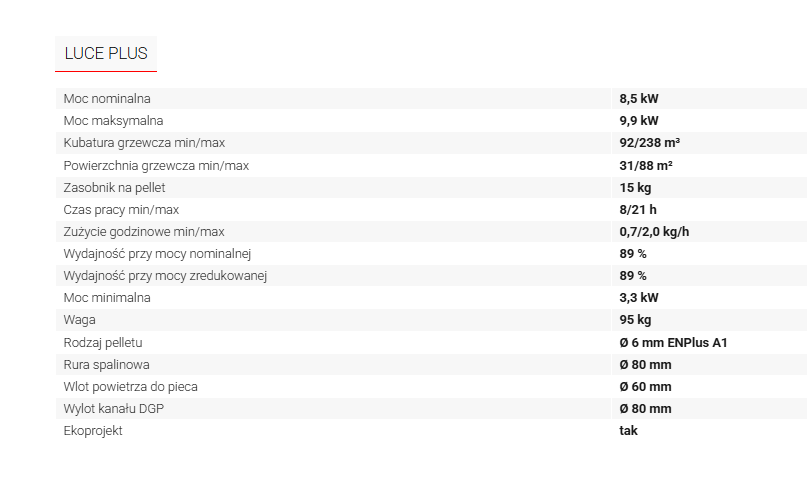
Task: Click the 31/88 m² value
Action: pos(646,166)
